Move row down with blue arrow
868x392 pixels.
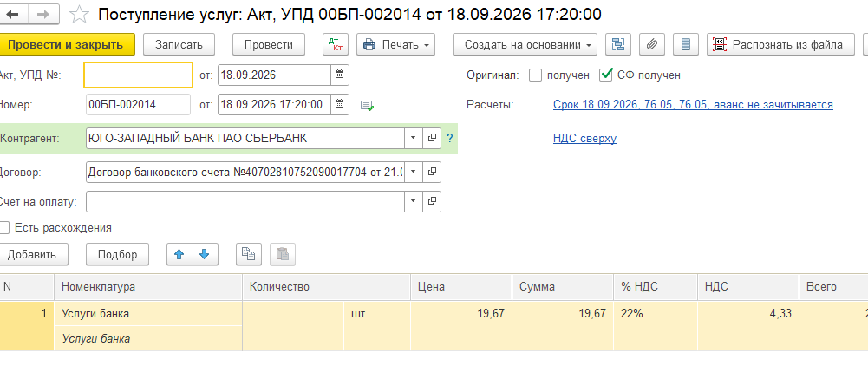coord(205,254)
